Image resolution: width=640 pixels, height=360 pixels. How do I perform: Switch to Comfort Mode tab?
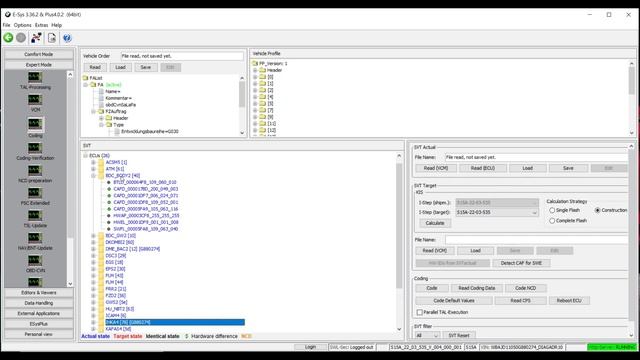tap(39, 54)
